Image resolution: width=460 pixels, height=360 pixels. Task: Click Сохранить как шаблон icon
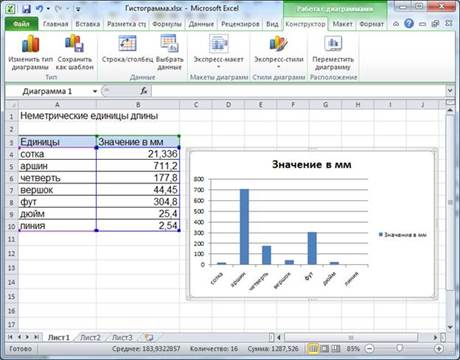pyautogui.click(x=75, y=44)
